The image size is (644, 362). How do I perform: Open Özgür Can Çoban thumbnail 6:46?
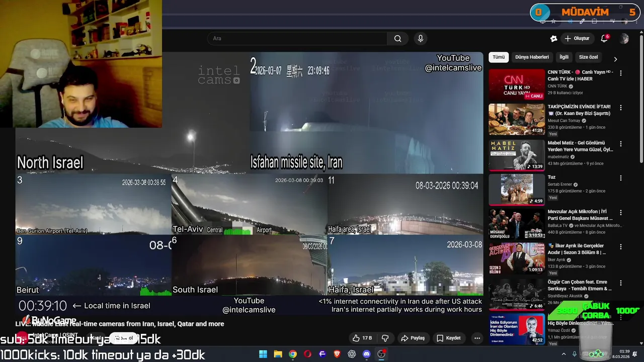(x=517, y=295)
